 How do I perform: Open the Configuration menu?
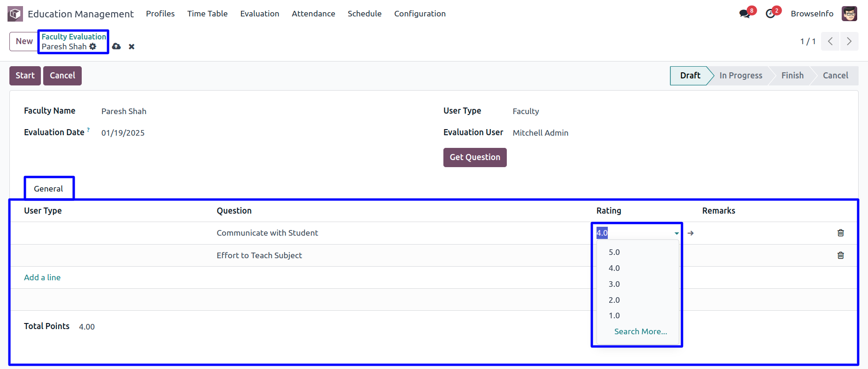click(x=420, y=14)
